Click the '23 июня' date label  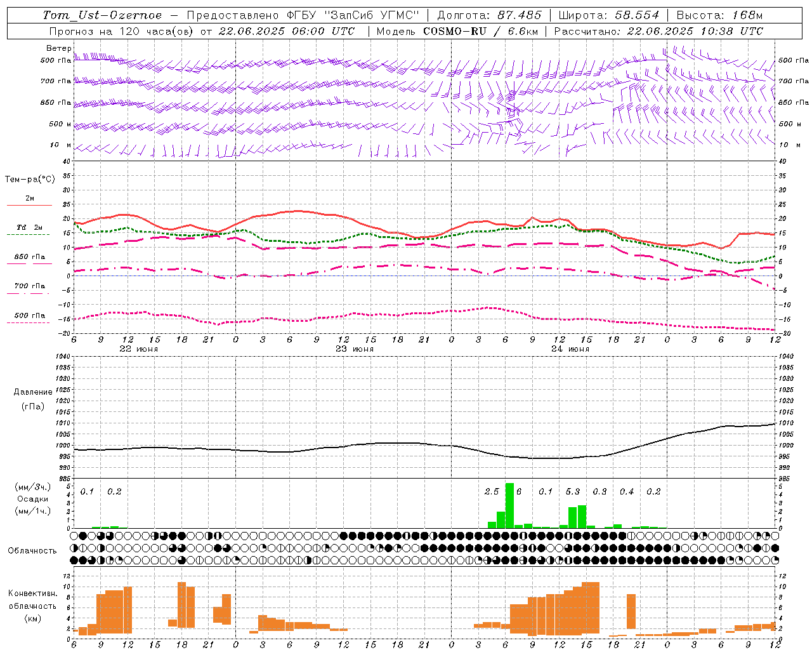(x=355, y=349)
